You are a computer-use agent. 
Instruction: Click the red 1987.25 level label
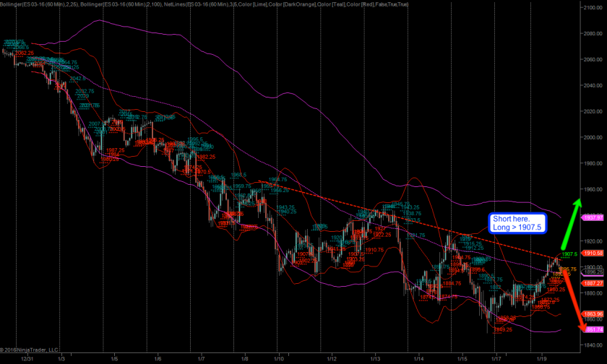[116, 150]
